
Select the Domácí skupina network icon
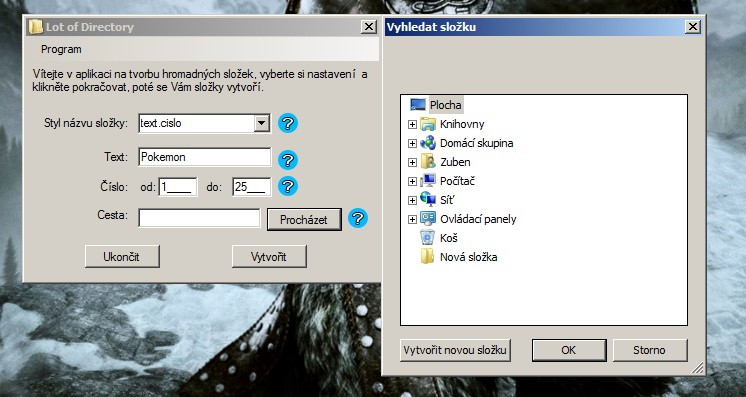(428, 143)
